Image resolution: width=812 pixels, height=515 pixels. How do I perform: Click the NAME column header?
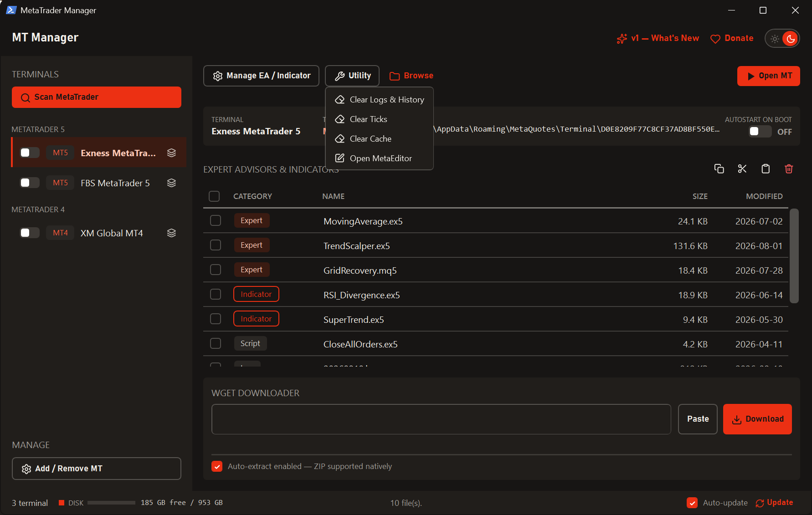[333, 196]
